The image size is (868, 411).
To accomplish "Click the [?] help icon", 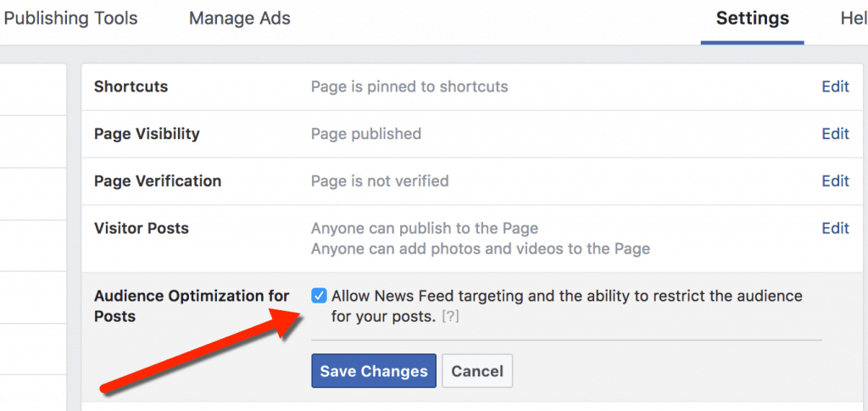I will point(451,317).
